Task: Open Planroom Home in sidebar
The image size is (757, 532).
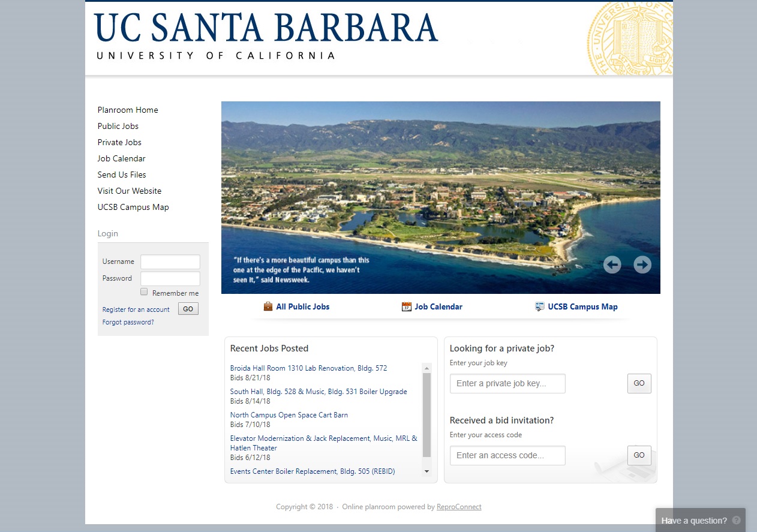Action: 128,110
